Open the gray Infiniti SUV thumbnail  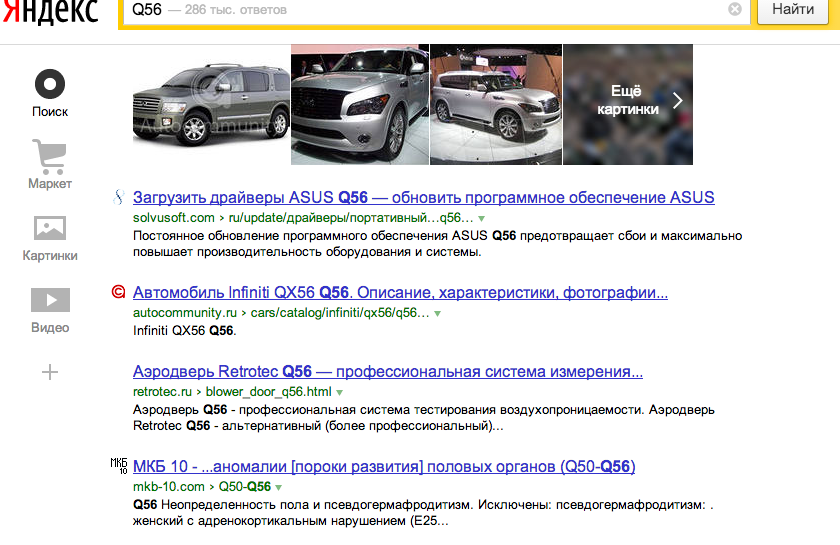[211, 104]
